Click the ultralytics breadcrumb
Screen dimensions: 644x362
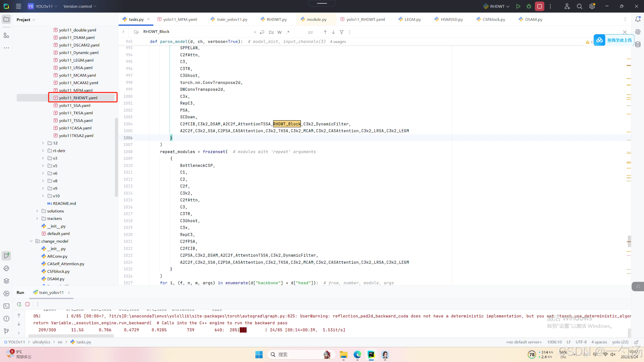41,342
